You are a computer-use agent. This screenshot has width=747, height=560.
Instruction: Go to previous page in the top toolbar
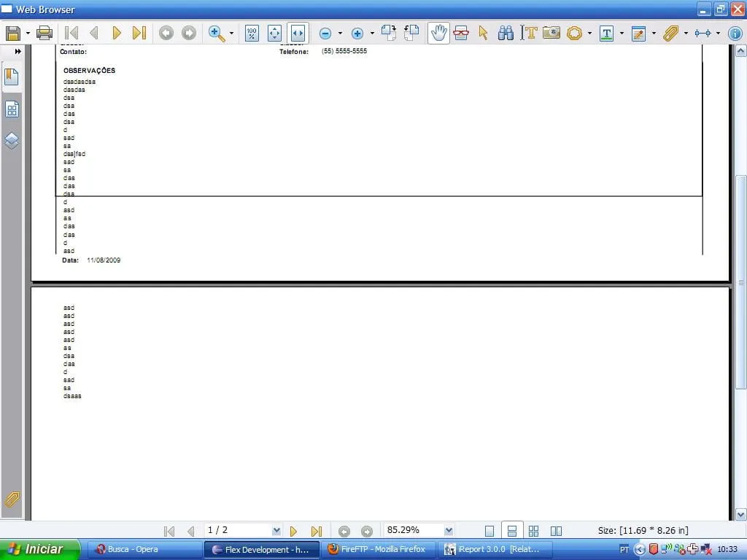94,33
